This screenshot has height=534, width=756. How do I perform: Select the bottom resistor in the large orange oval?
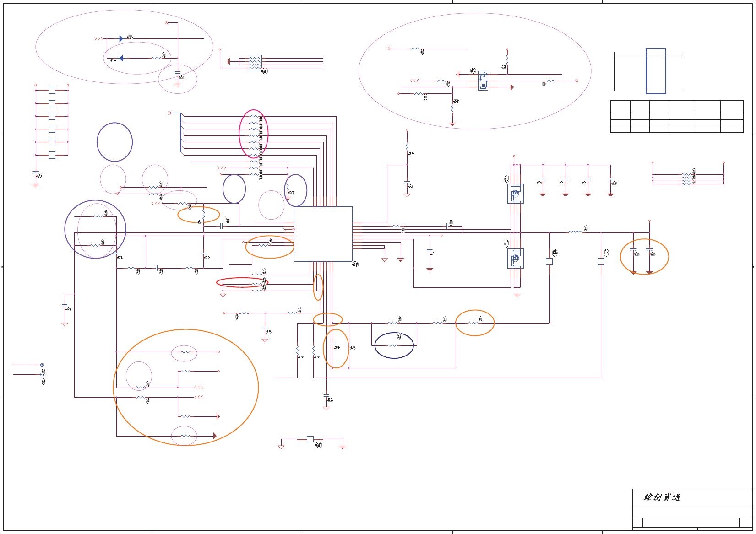185,436
